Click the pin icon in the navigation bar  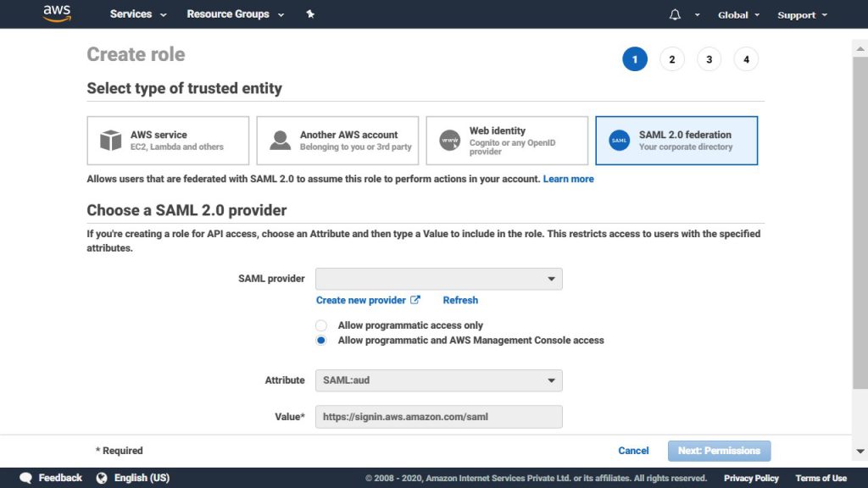point(310,14)
